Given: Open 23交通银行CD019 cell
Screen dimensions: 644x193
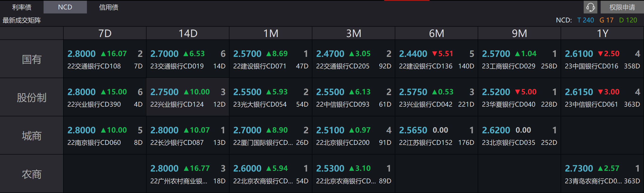Looking at the screenshot, I should click(x=188, y=59).
